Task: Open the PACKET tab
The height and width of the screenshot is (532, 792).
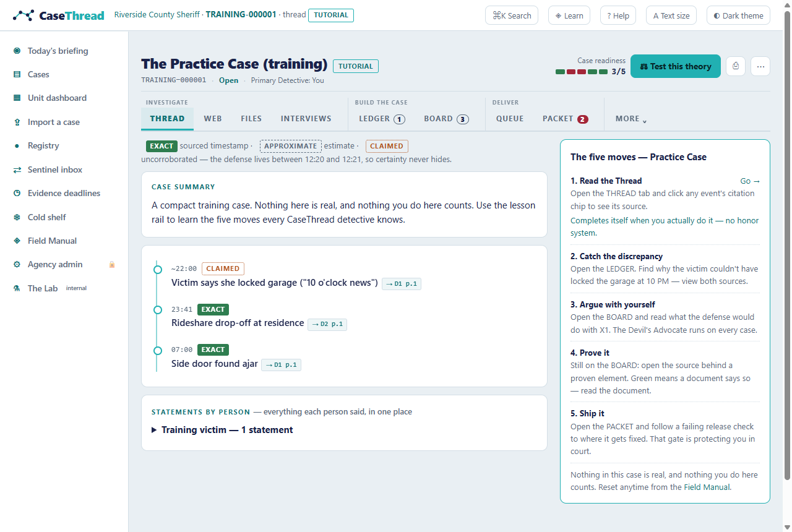Action: 565,119
